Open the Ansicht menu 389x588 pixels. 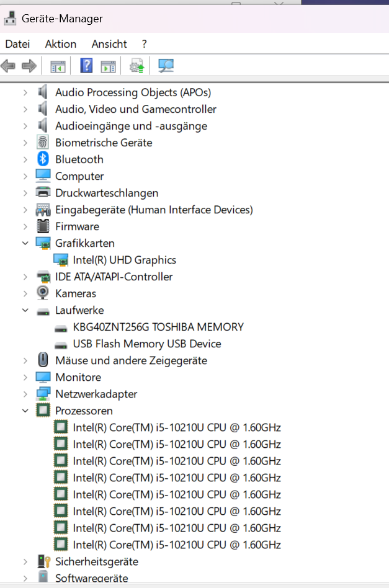[109, 44]
